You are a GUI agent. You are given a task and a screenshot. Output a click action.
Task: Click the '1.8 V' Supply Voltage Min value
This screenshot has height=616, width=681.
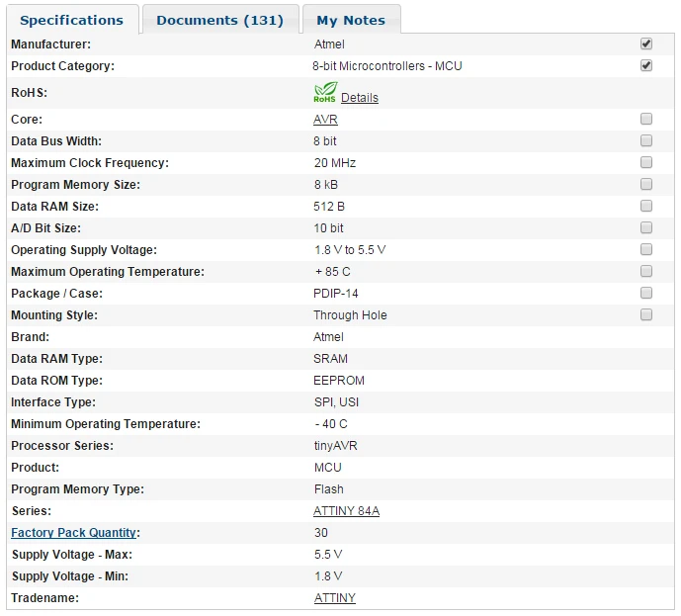click(328, 576)
